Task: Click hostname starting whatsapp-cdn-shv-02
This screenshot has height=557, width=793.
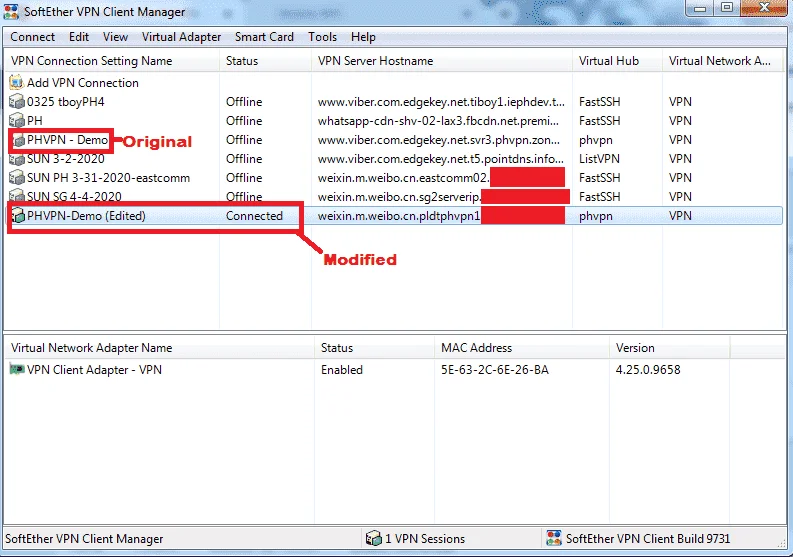Action: (438, 121)
